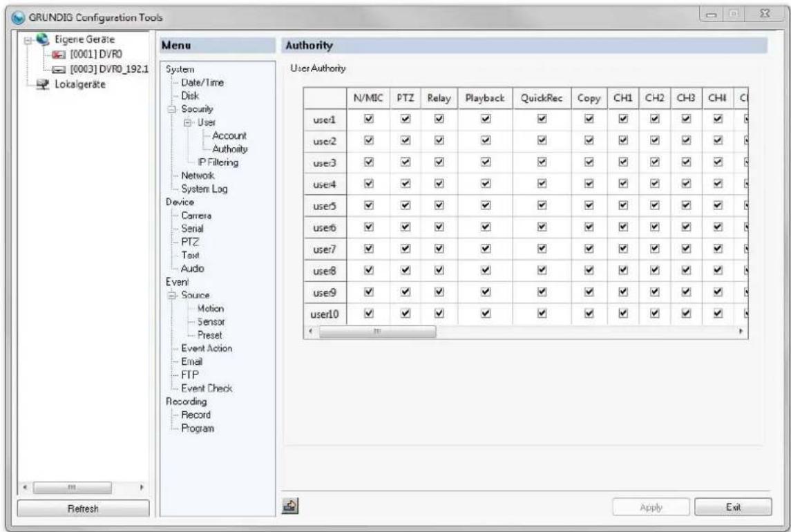Image resolution: width=791 pixels, height=532 pixels.
Task: Uncheck QuickRec for user5
Action: click(x=542, y=205)
